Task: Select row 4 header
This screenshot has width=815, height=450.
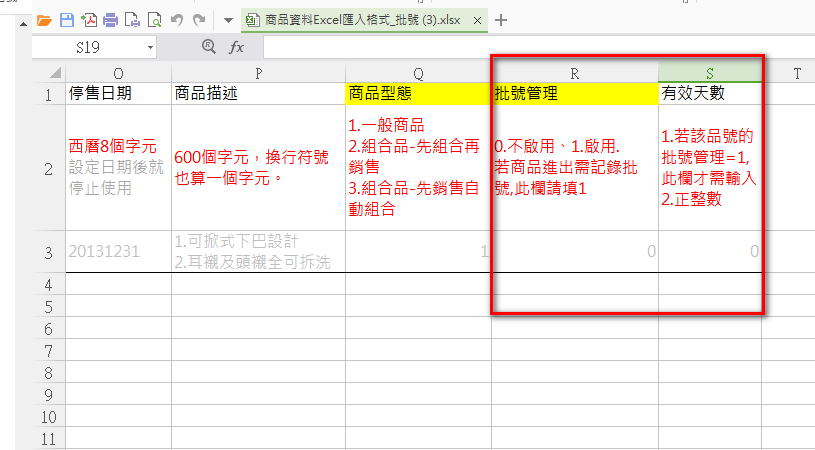Action: pyautogui.click(x=49, y=284)
